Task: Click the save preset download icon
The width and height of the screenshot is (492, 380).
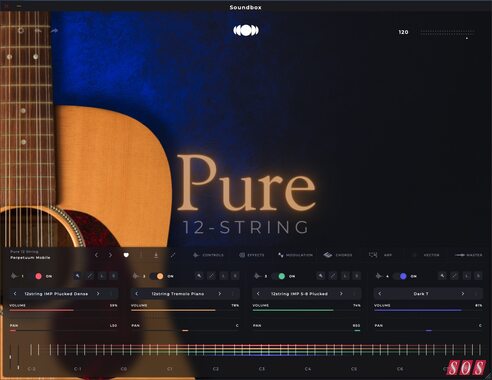Action: click(156, 255)
